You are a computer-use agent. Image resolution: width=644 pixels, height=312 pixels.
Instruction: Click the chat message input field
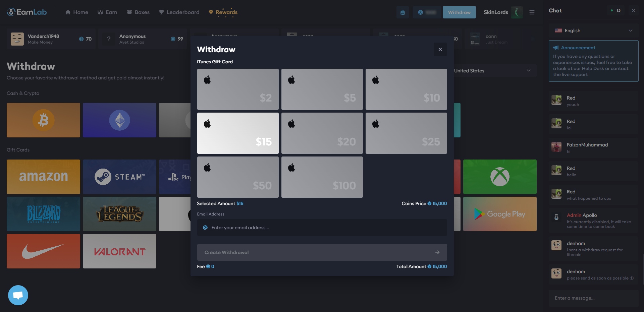point(594,298)
